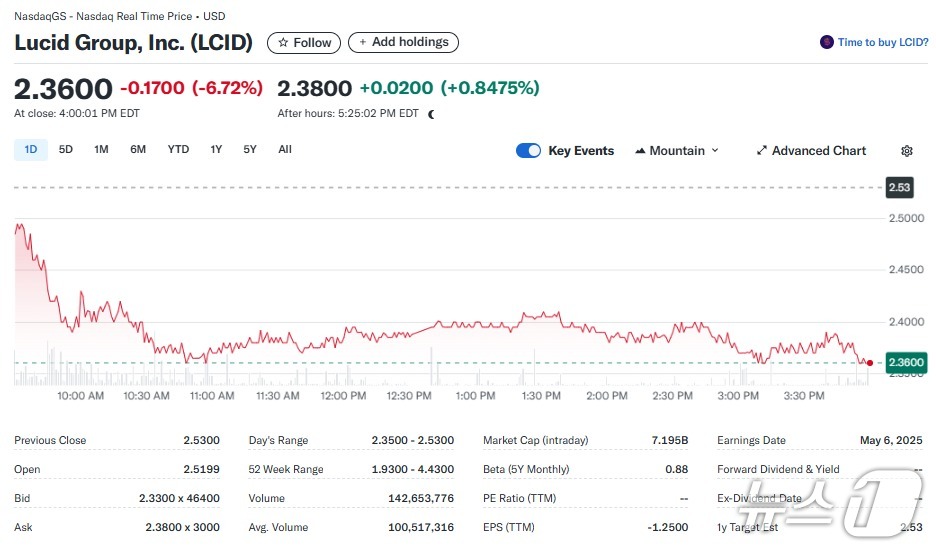
Task: Click the after-hours moon icon
Action: pyautogui.click(x=431, y=114)
